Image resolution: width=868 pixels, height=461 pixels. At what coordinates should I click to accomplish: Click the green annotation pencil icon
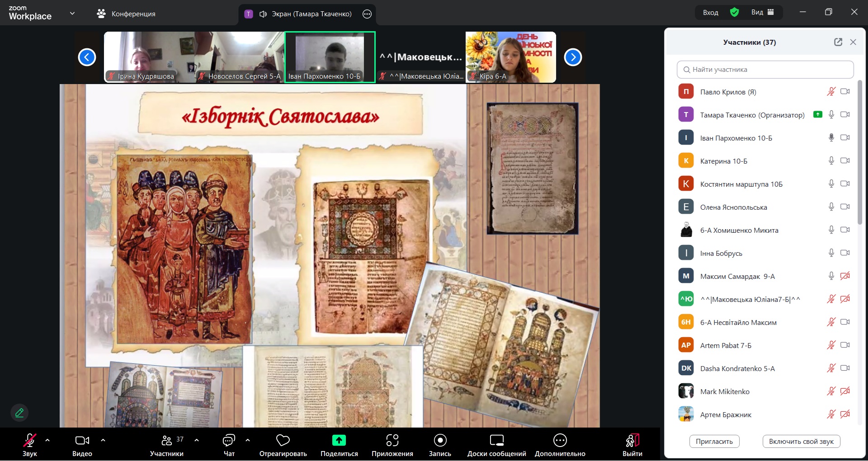pyautogui.click(x=19, y=413)
